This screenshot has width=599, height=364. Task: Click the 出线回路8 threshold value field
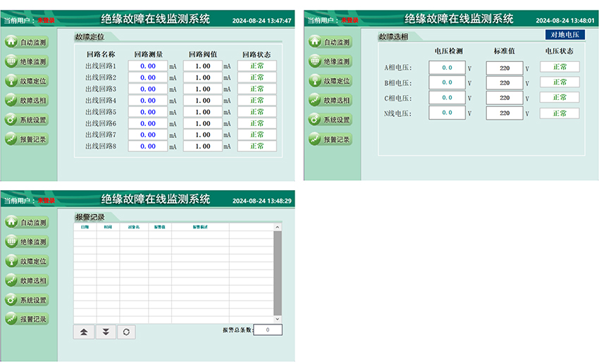[202, 146]
